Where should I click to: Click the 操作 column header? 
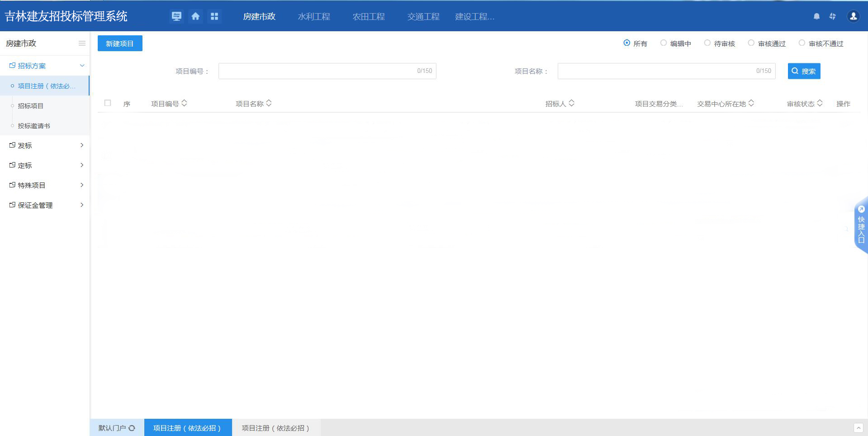point(843,104)
